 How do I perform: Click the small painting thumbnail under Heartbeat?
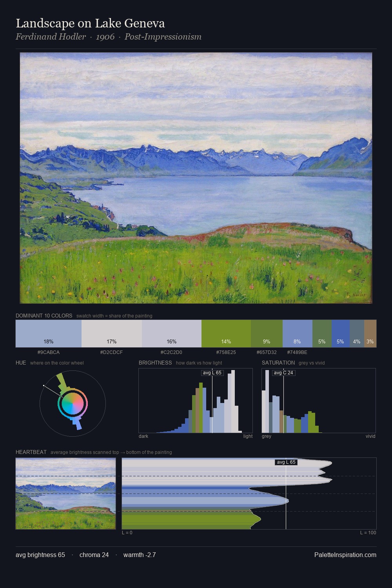point(66,494)
